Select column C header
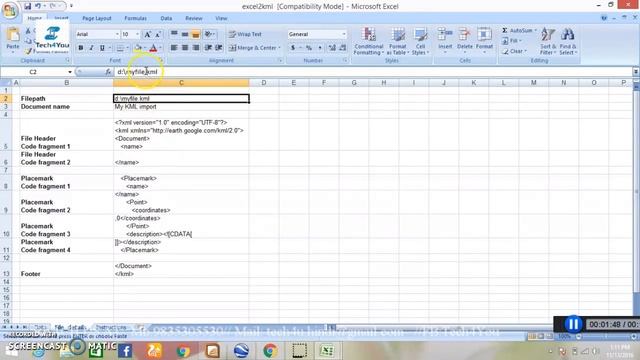The image size is (640, 360). pos(181,83)
